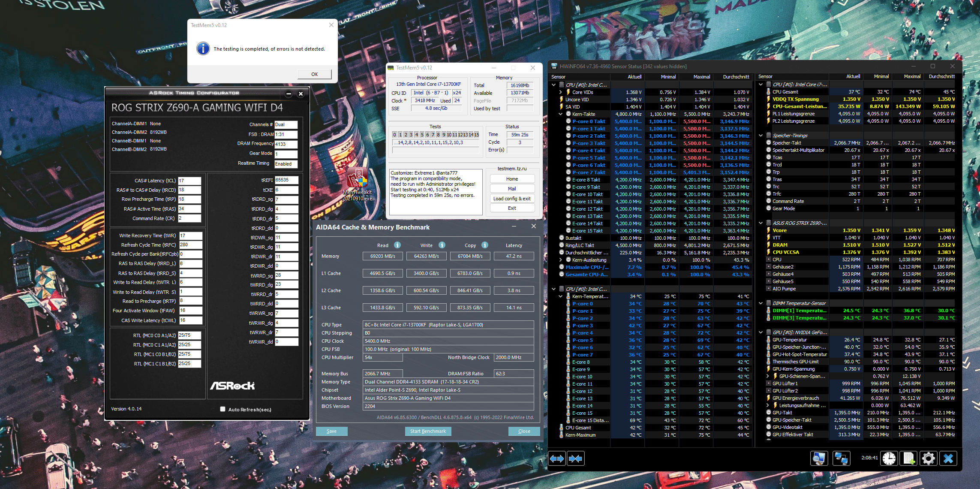Collapse the Speicher-Timings section
The width and height of the screenshot is (980, 489).
(761, 136)
